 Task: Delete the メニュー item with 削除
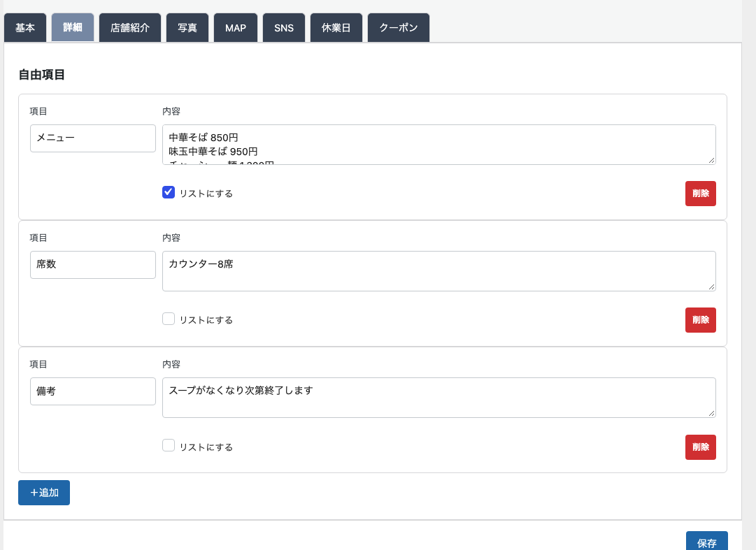click(700, 194)
